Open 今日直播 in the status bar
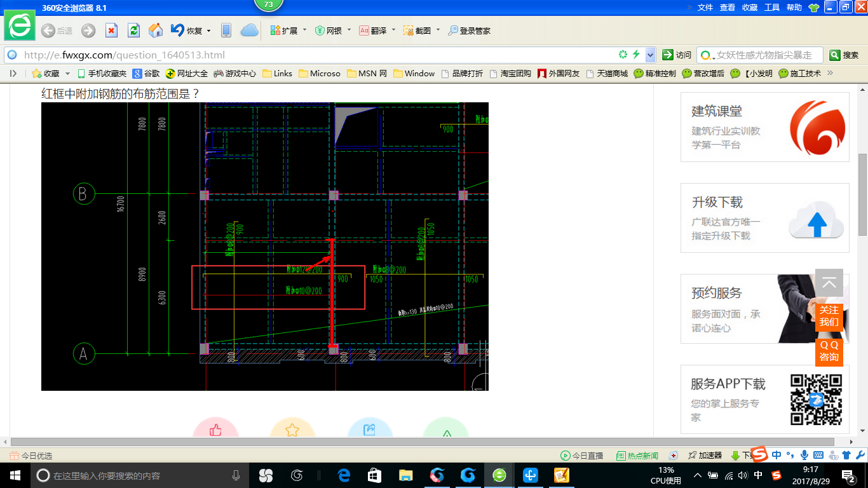868x488 pixels. 582,456
